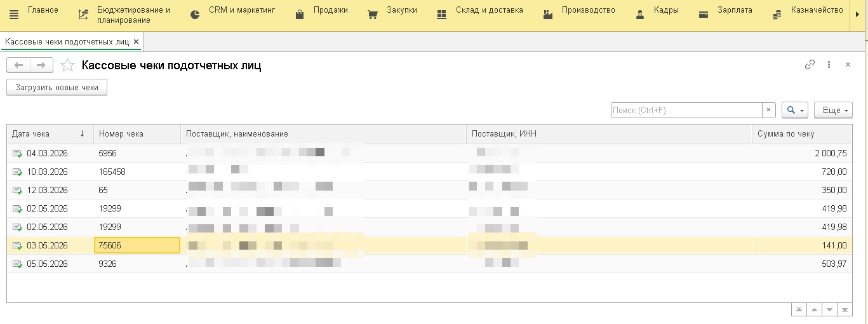Select check number 165458
This screenshot has width=868, height=324.
[x=112, y=172]
